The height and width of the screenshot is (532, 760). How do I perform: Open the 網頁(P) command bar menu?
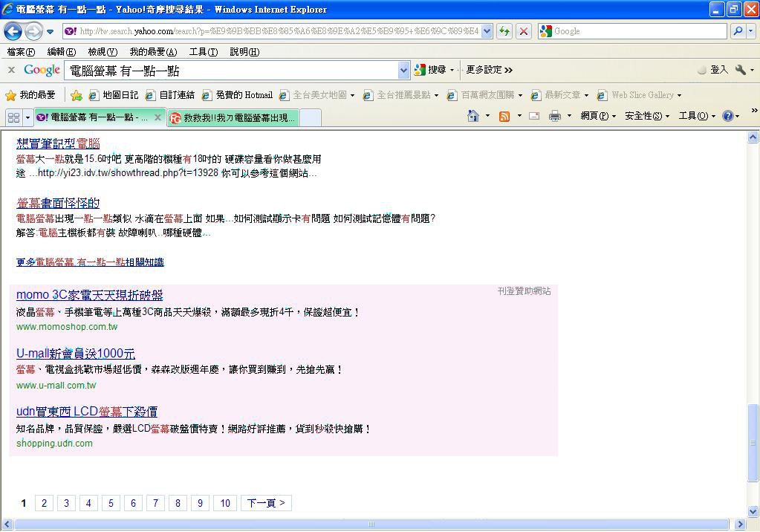597,116
